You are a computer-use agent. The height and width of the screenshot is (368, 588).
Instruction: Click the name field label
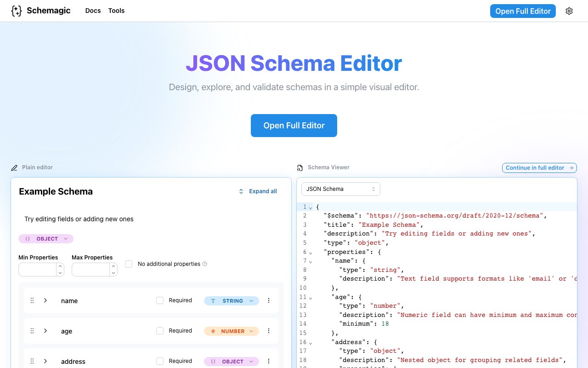coord(69,301)
